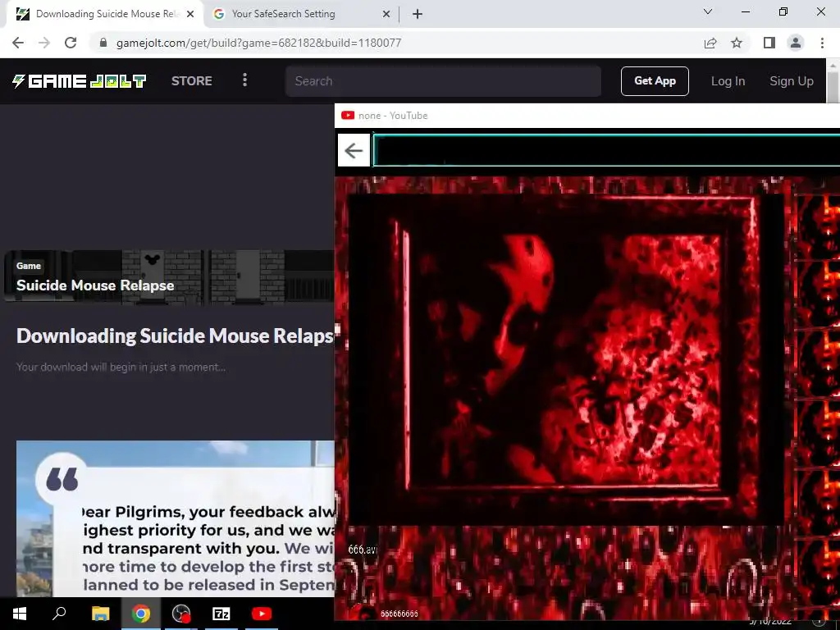Open the STORE link
Screen dimensions: 840x630
(192, 81)
